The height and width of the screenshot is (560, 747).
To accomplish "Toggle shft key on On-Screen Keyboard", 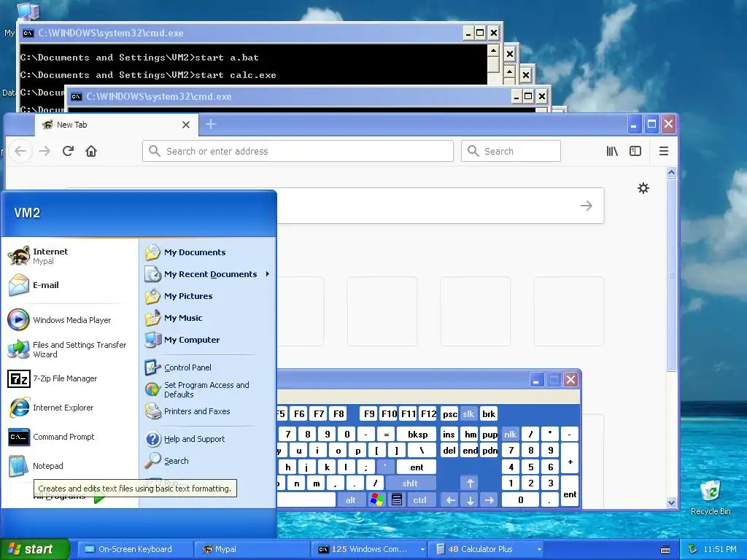I will tap(410, 483).
